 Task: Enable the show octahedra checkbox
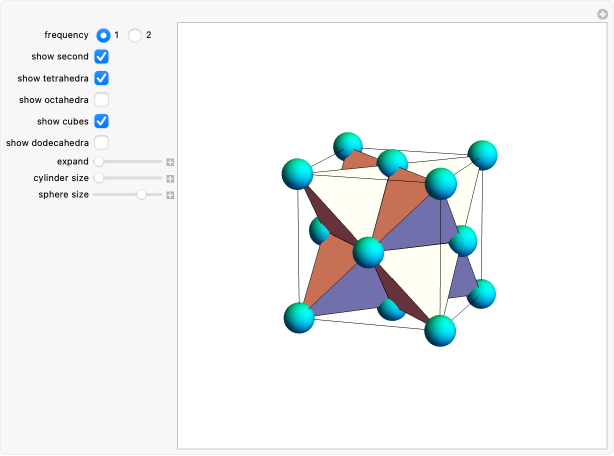101,100
